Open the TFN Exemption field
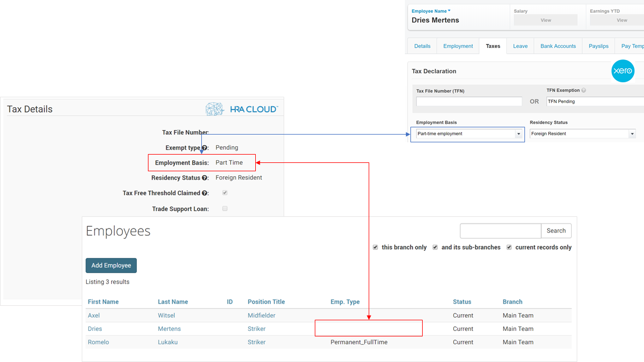This screenshot has height=362, width=644. click(x=595, y=102)
